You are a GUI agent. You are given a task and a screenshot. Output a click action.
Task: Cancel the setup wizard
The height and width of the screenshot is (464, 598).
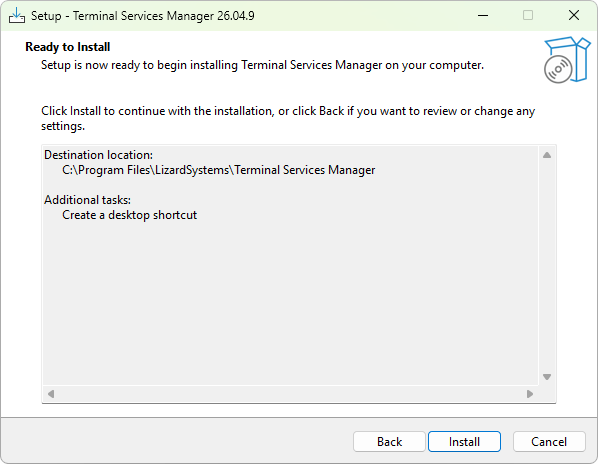click(x=549, y=442)
